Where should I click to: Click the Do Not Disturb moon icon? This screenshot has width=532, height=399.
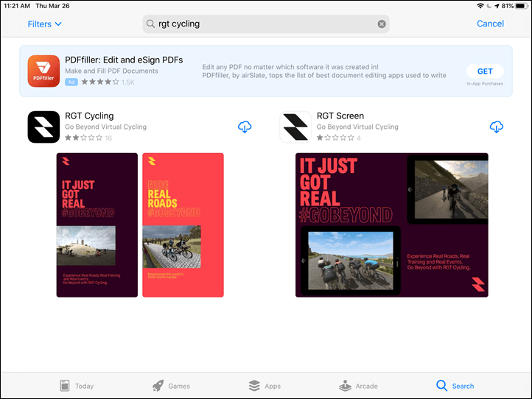click(489, 6)
